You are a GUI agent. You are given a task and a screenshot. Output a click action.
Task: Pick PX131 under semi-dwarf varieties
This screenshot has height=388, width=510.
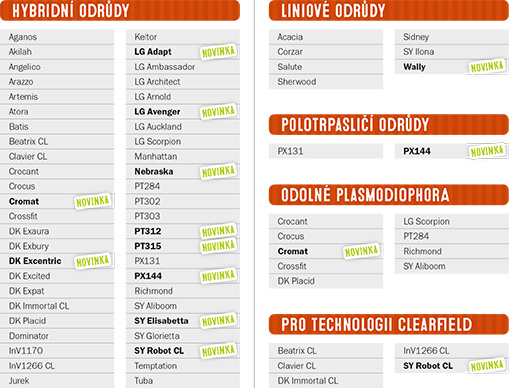[326, 151]
